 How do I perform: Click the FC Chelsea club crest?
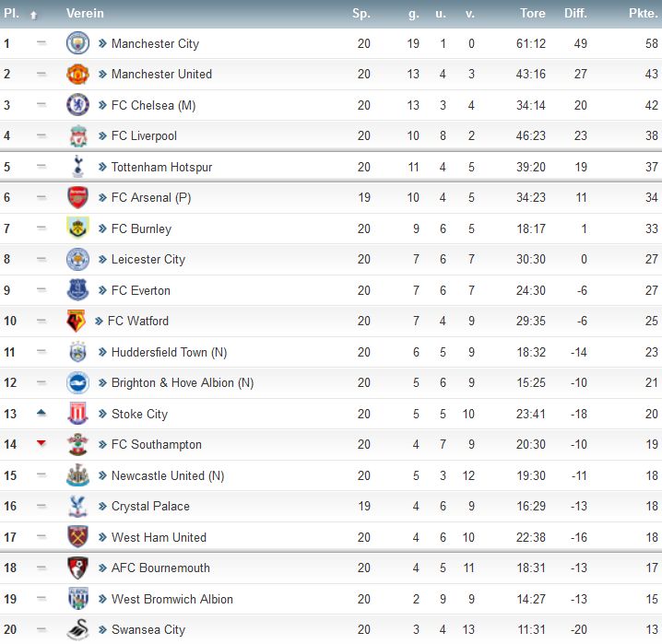coord(77,105)
